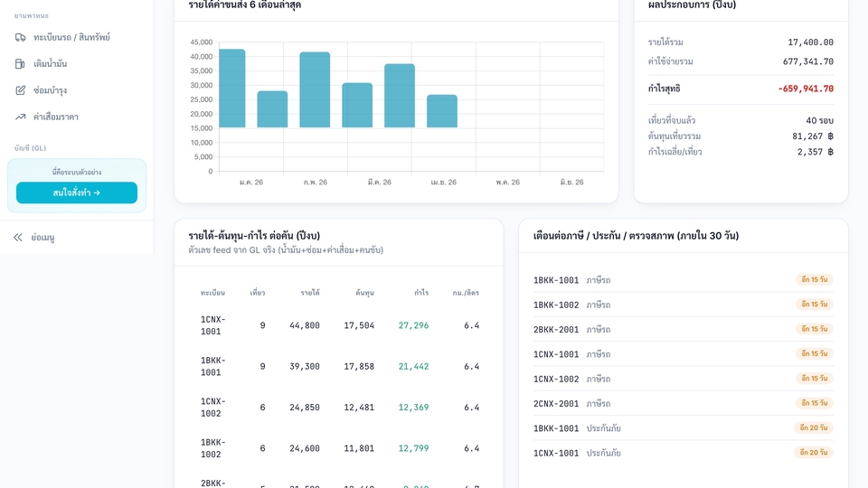
Task: Click the กำไร column header
Action: [421, 293]
